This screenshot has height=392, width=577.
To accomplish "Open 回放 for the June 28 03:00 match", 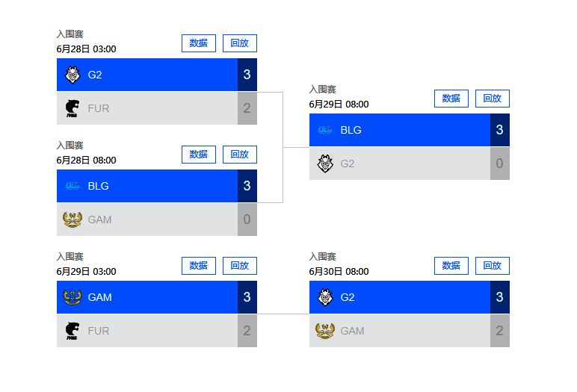I will pos(240,43).
